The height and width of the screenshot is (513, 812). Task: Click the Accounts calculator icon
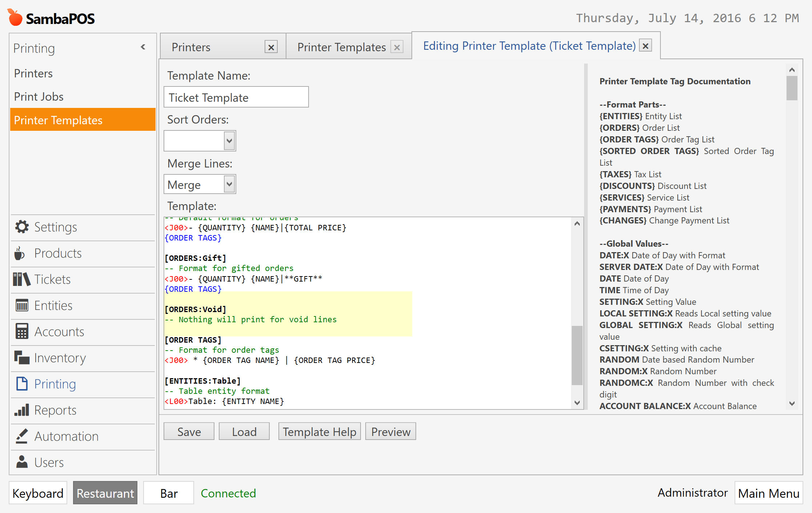22,331
